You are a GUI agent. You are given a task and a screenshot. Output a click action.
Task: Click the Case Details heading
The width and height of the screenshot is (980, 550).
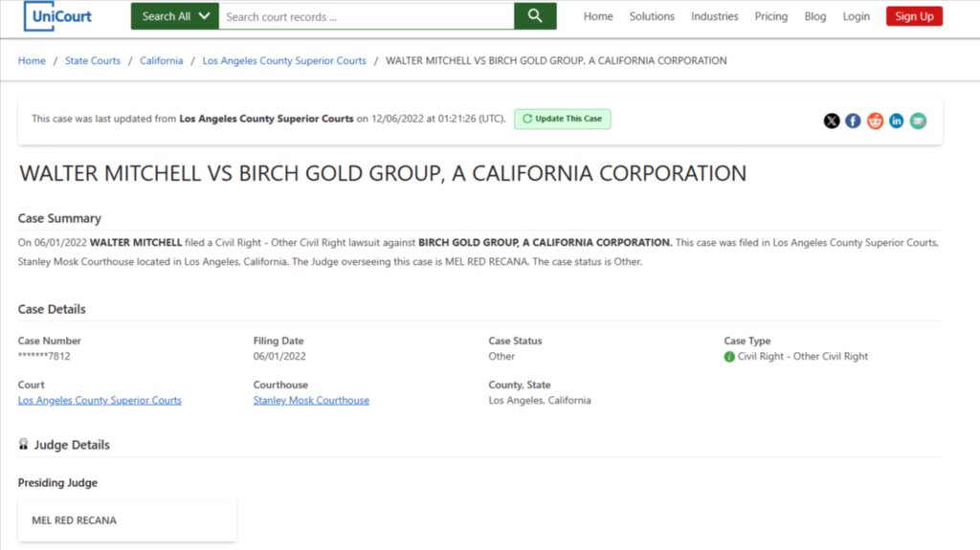[x=52, y=309]
